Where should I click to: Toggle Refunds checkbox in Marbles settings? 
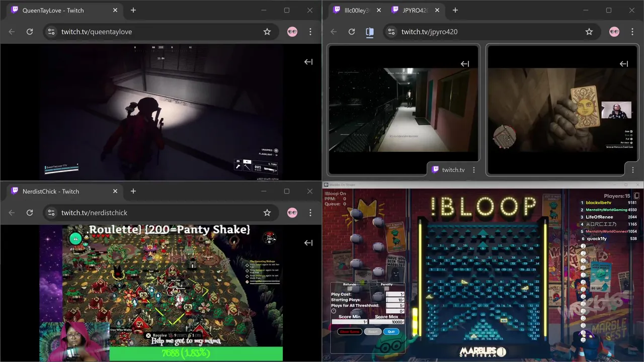(350, 289)
